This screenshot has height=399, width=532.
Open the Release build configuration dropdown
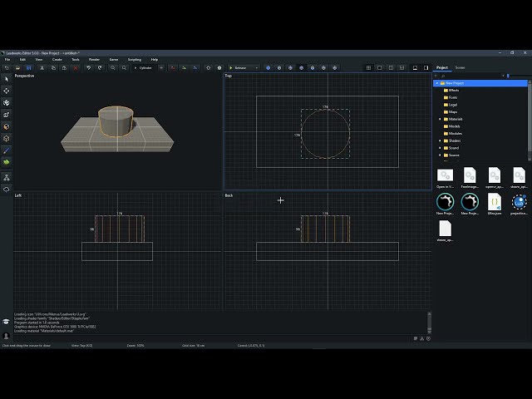(244, 68)
